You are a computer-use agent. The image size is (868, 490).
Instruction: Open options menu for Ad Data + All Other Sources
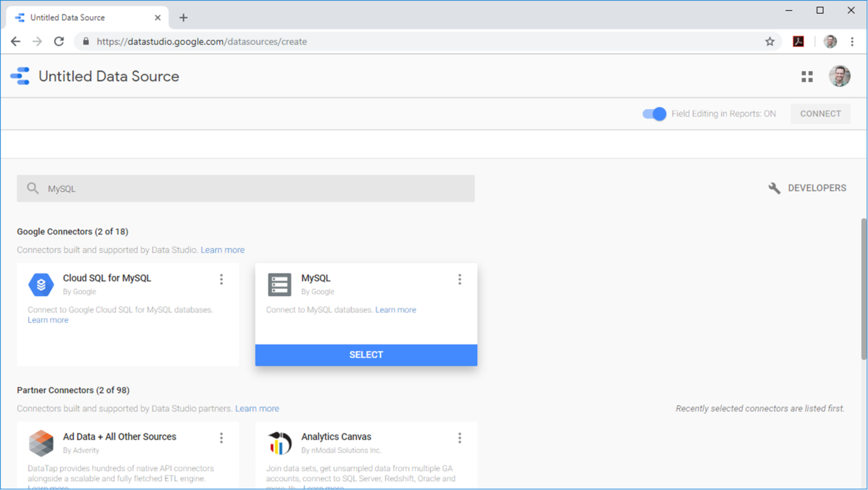point(221,438)
